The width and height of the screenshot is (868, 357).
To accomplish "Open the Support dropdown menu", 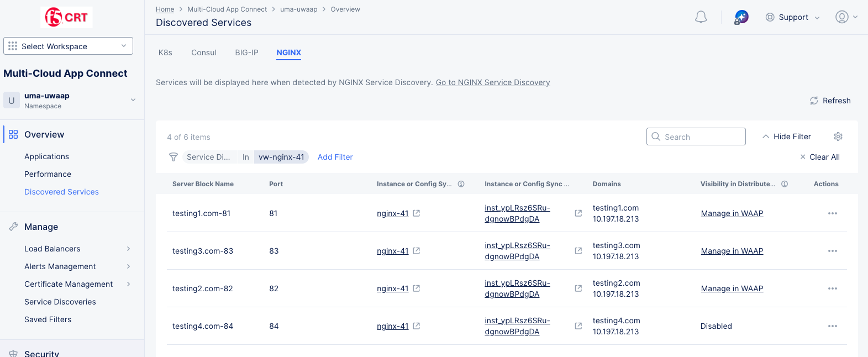I will 793,17.
